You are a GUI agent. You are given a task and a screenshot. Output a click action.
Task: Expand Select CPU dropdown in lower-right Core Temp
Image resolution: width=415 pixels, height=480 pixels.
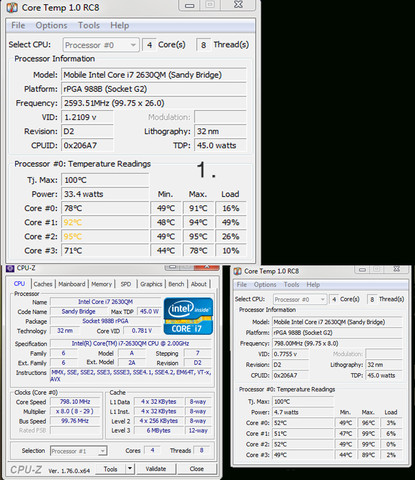pos(300,299)
